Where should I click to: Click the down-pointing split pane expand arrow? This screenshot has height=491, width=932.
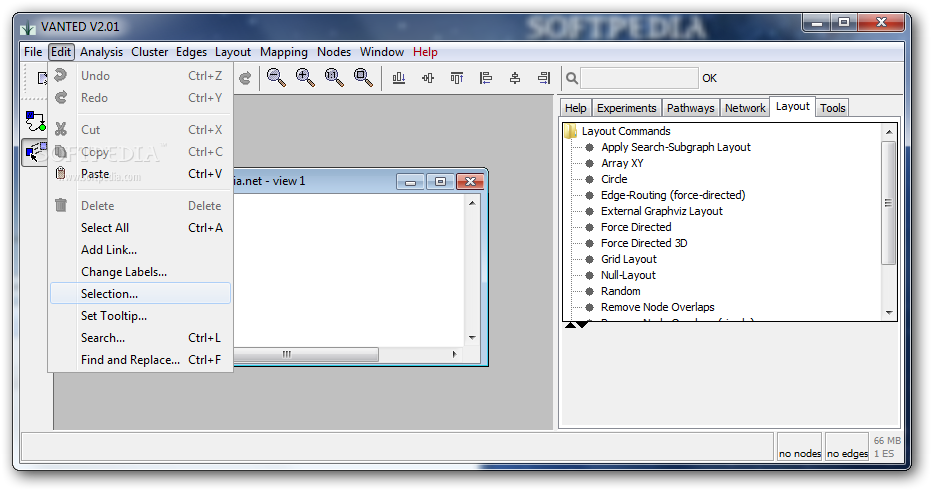(582, 325)
